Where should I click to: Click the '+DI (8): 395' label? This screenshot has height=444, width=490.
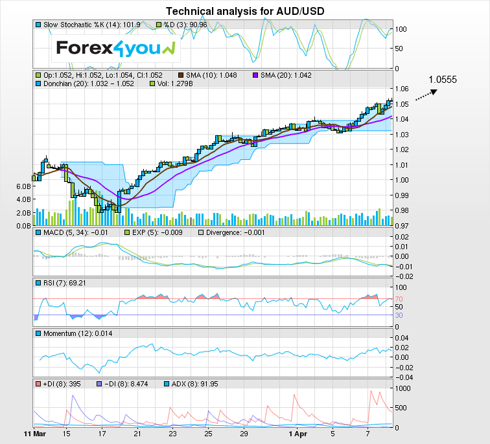[62, 384]
